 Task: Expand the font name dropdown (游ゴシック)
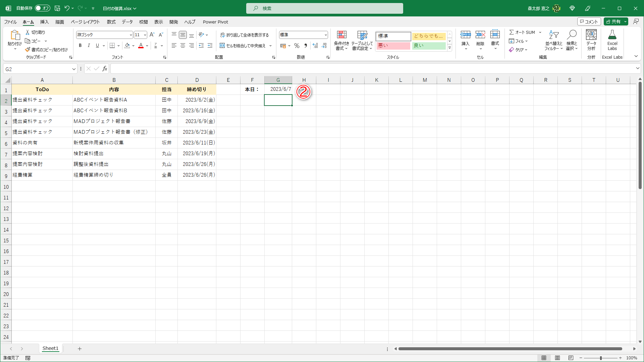(131, 35)
